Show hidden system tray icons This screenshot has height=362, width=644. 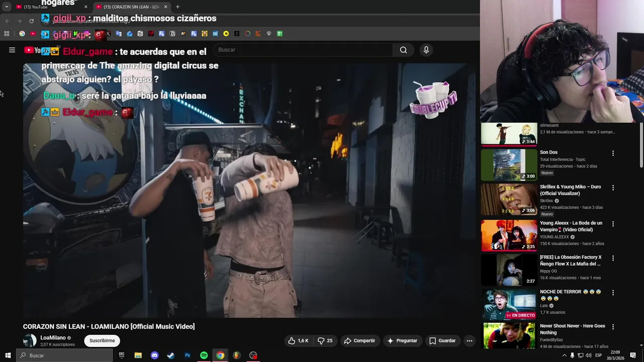564,355
